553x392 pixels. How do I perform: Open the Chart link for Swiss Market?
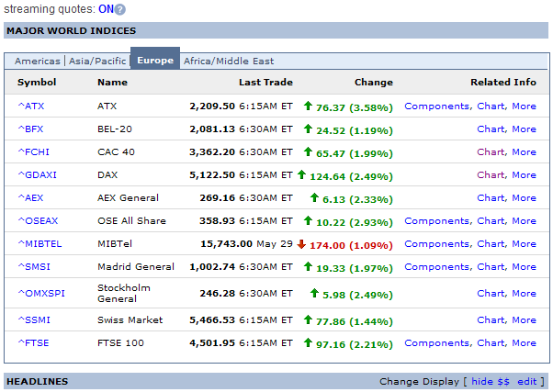(x=491, y=319)
